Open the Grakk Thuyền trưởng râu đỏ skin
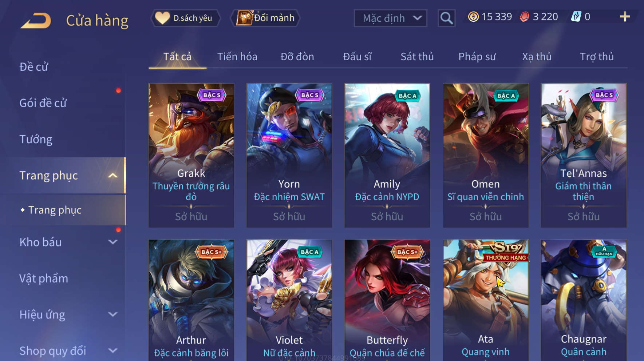 point(191,156)
